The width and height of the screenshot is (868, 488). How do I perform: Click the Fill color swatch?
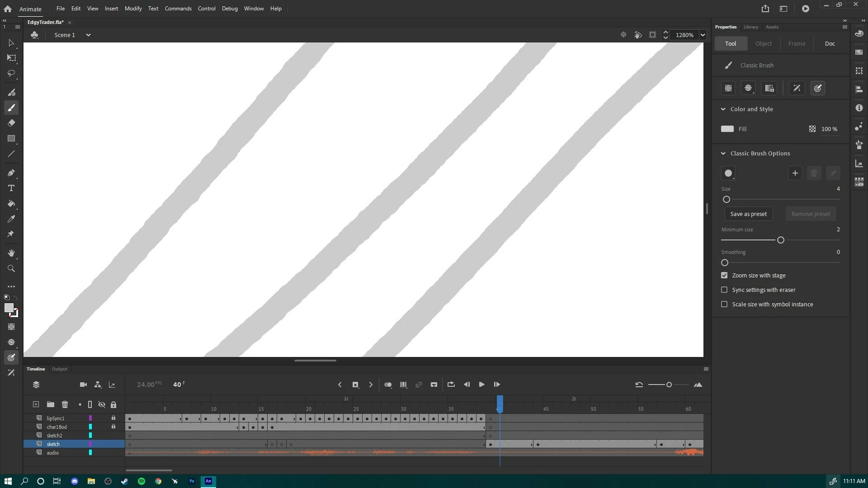(727, 129)
